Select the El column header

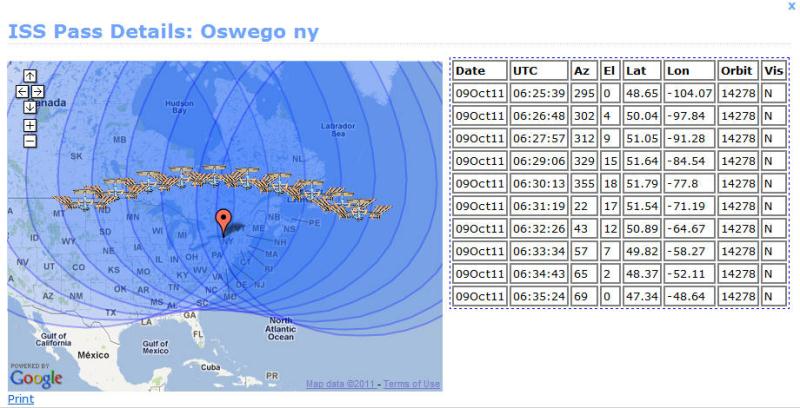pyautogui.click(x=609, y=71)
